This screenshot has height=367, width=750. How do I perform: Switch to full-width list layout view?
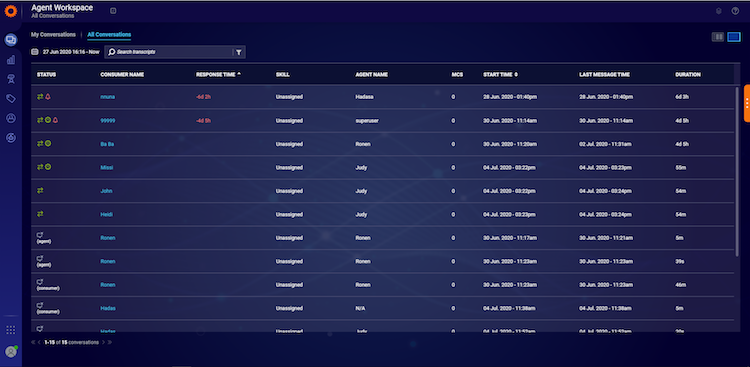[x=734, y=37]
